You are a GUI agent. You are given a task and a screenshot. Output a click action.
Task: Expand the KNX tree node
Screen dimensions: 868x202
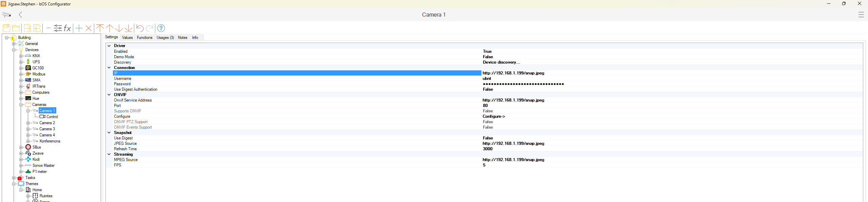coord(21,56)
